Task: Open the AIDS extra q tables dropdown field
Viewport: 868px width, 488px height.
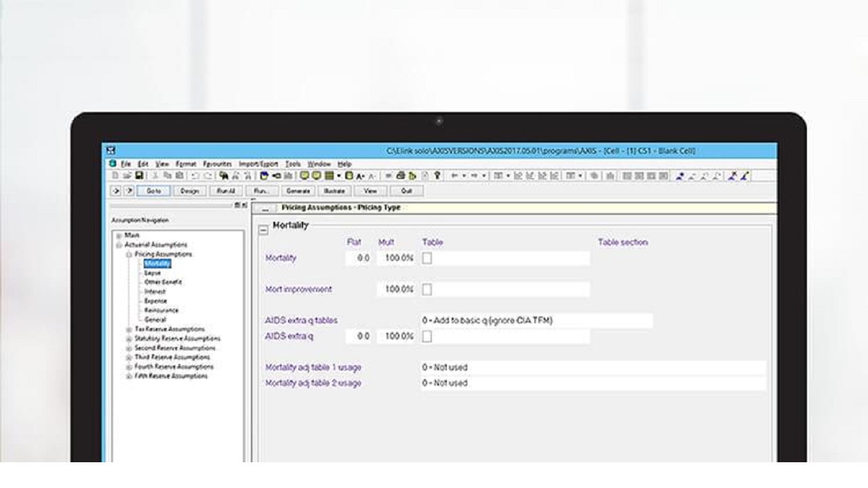Action: [x=536, y=321]
